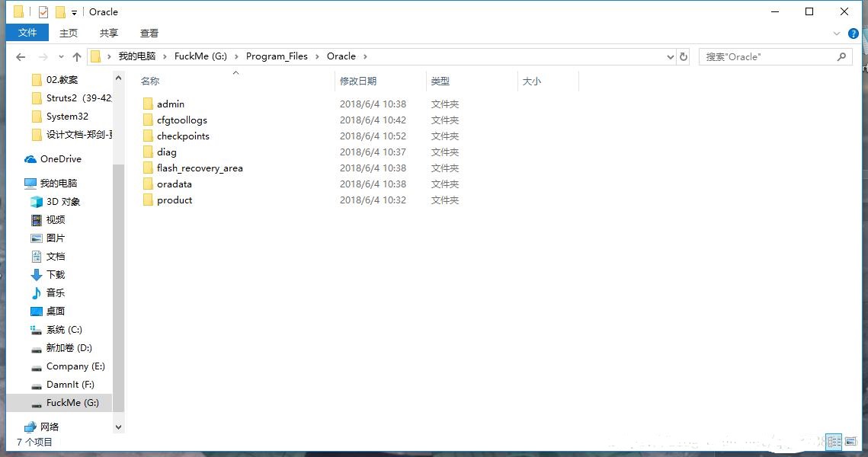Image resolution: width=868 pixels, height=457 pixels.
Task: Open the flash_recovery_area folder
Action: coord(200,168)
